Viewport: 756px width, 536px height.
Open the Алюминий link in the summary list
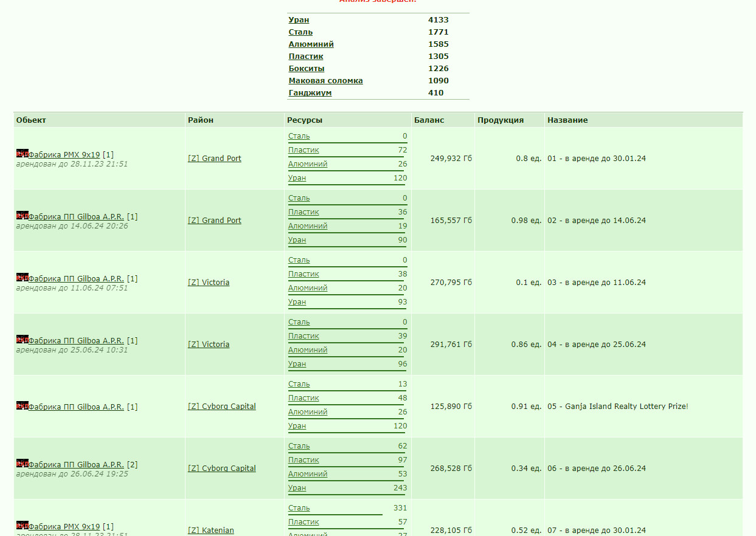click(311, 44)
